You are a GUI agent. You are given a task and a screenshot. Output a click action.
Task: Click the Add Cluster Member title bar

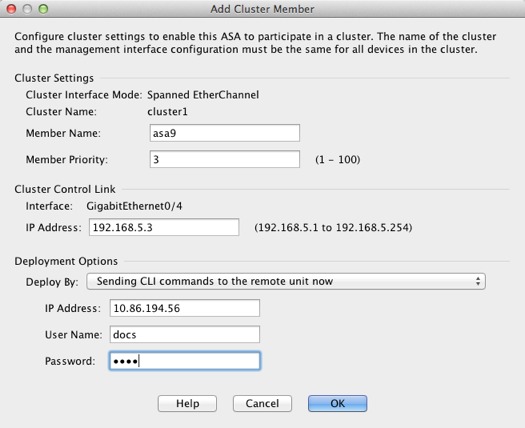[x=262, y=9]
